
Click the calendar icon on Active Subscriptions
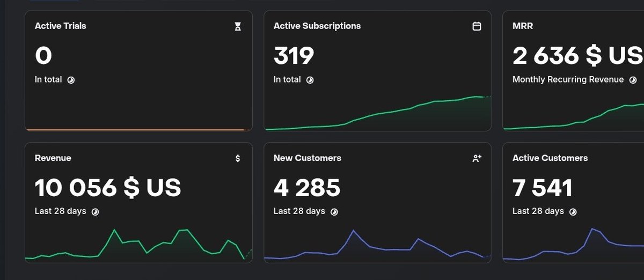tap(477, 26)
